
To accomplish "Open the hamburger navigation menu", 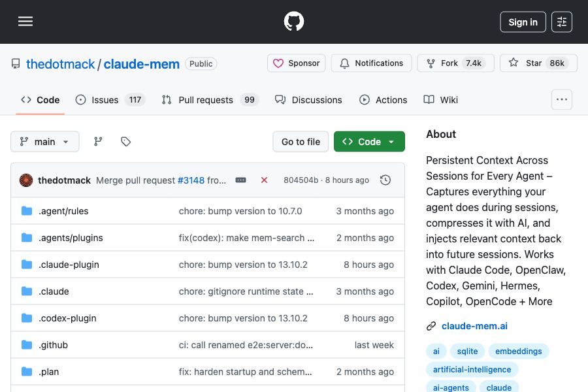I will [25, 22].
